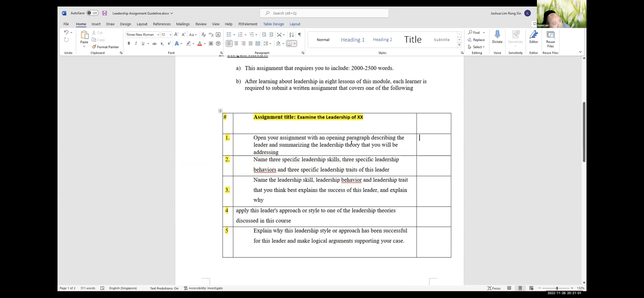Apply subscript formatting
This screenshot has height=298, width=644.
(162, 44)
